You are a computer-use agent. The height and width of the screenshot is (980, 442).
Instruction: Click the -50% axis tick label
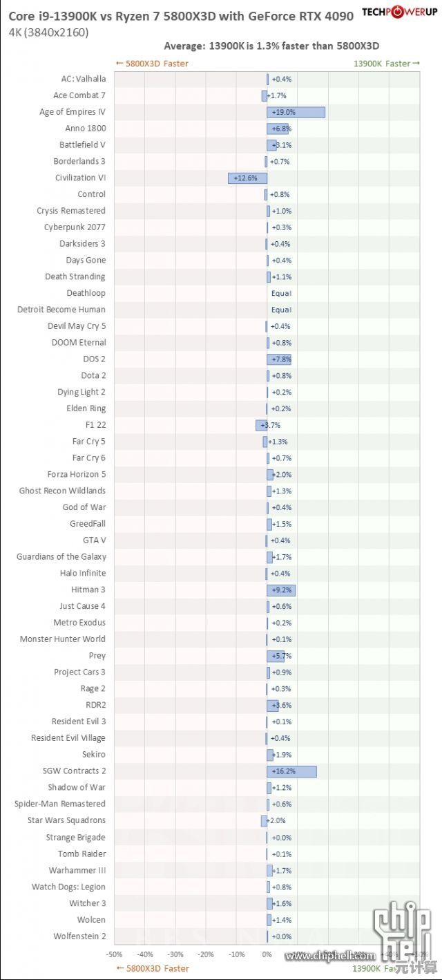[x=114, y=954]
